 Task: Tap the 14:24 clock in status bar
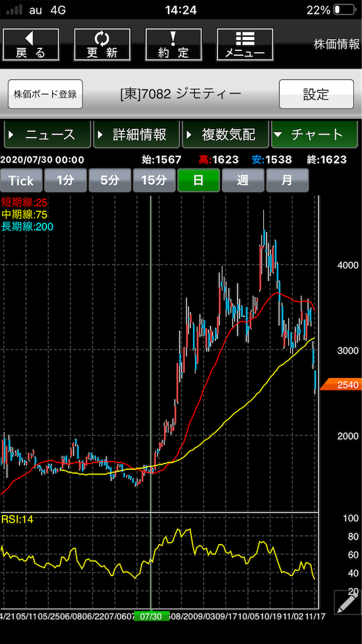pos(181,10)
